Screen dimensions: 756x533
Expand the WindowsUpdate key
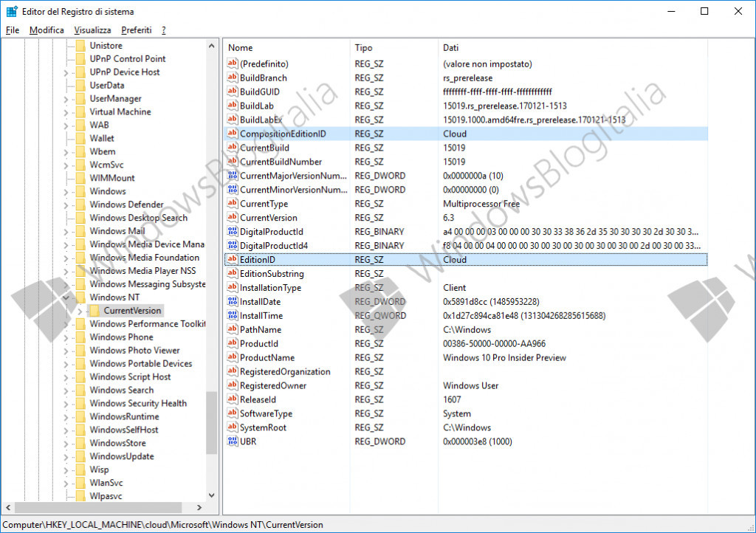tap(66, 457)
